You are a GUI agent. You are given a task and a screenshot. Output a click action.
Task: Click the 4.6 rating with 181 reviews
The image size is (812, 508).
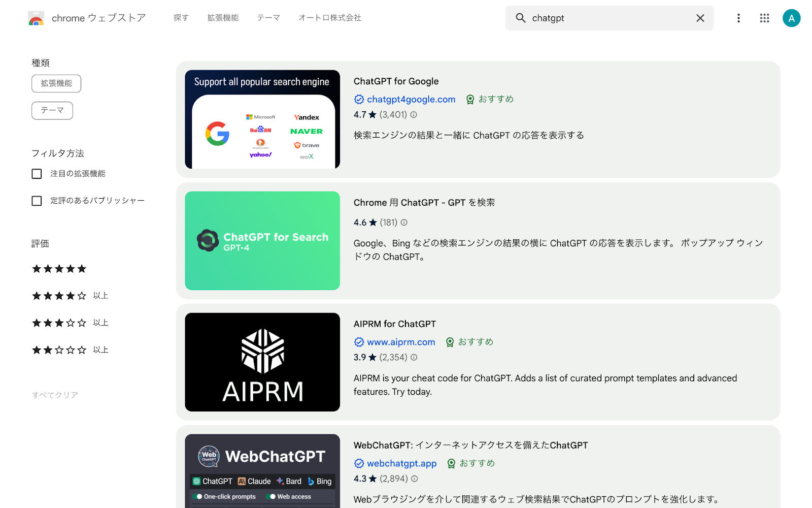coord(365,223)
